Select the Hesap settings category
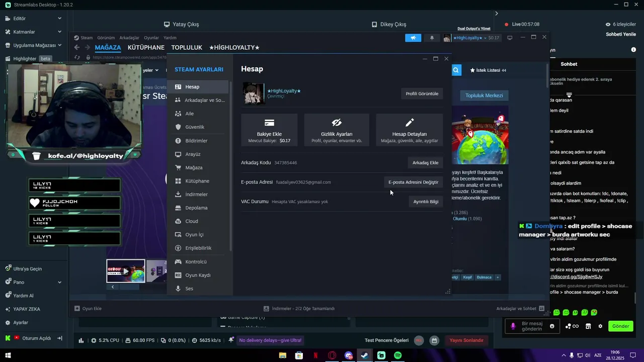The height and width of the screenshot is (362, 644). [x=198, y=87]
